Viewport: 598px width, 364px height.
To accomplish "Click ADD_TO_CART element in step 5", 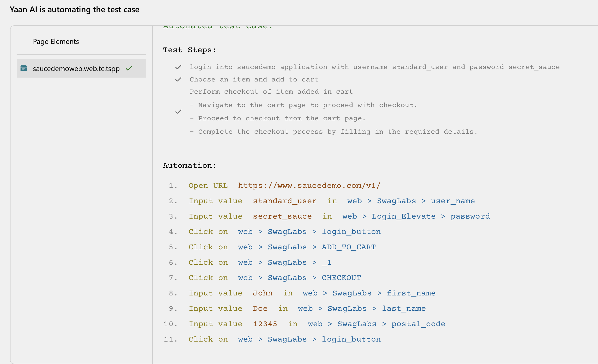I will [349, 247].
